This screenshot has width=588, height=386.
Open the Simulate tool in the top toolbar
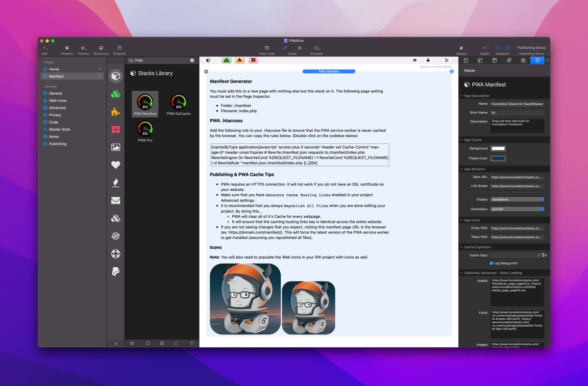[x=316, y=48]
